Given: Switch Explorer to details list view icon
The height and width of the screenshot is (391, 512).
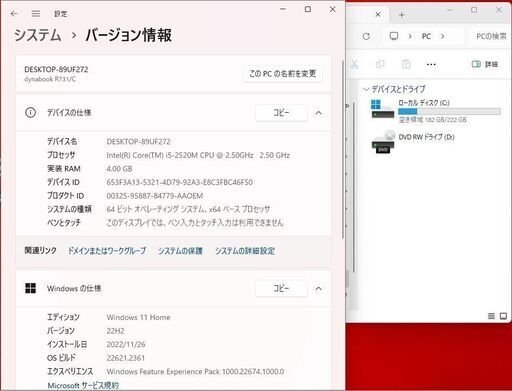Looking at the screenshot, I should (x=491, y=316).
